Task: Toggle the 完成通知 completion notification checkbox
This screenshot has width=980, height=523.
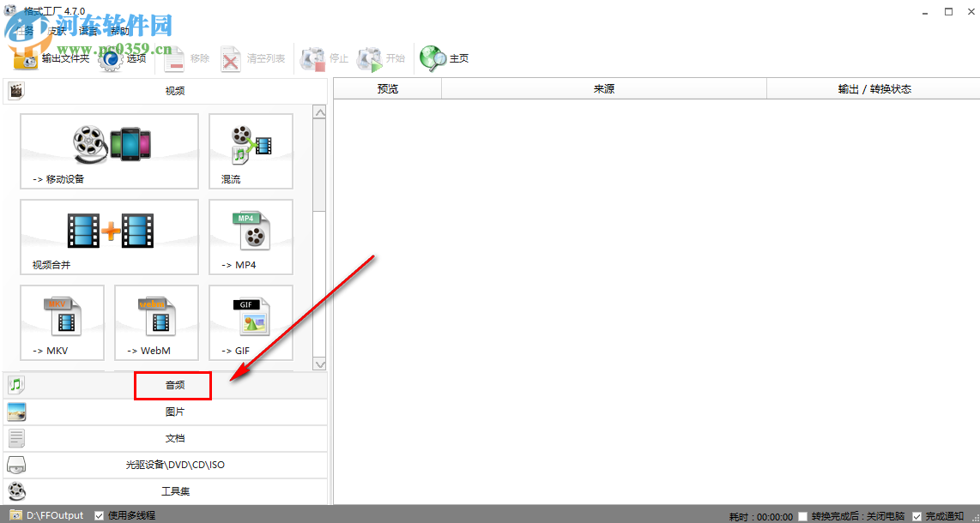Action: 916,516
